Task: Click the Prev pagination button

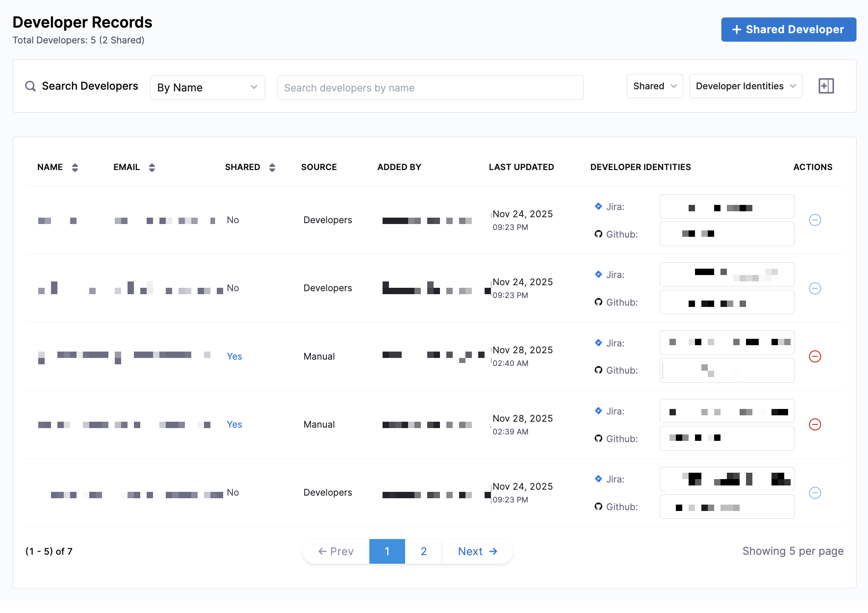Action: [x=336, y=551]
